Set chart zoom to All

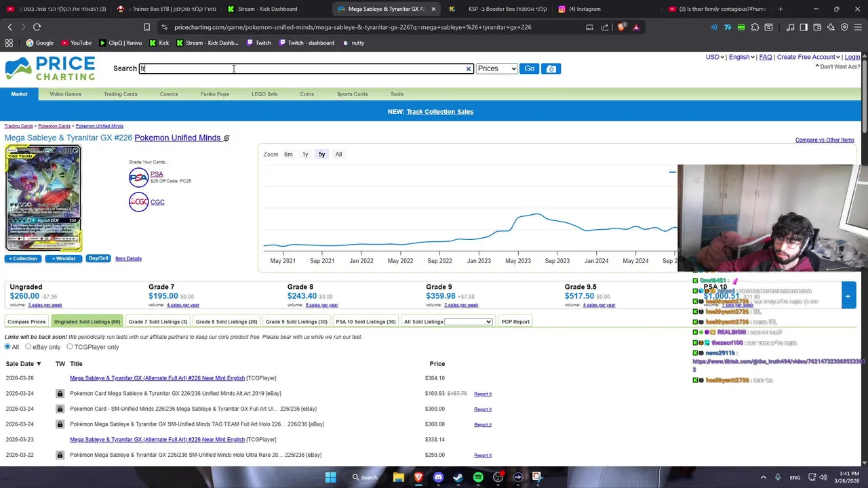338,155
